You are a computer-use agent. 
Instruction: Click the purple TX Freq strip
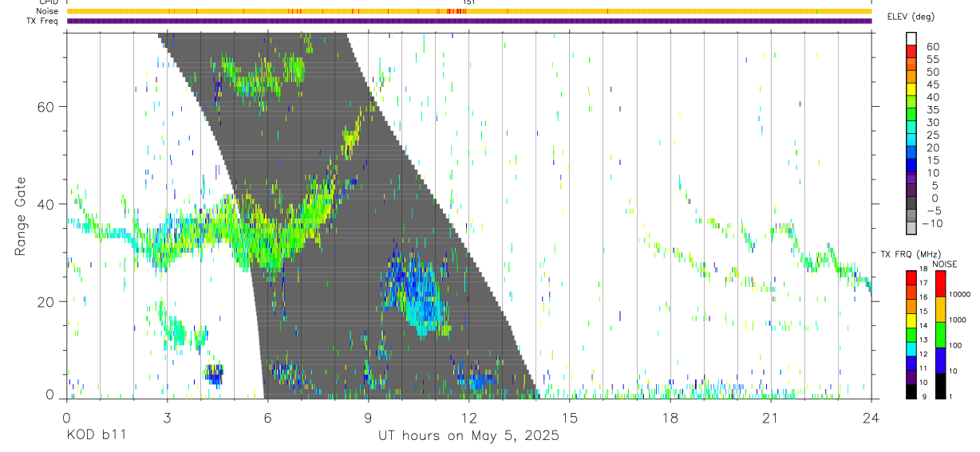coord(468,21)
